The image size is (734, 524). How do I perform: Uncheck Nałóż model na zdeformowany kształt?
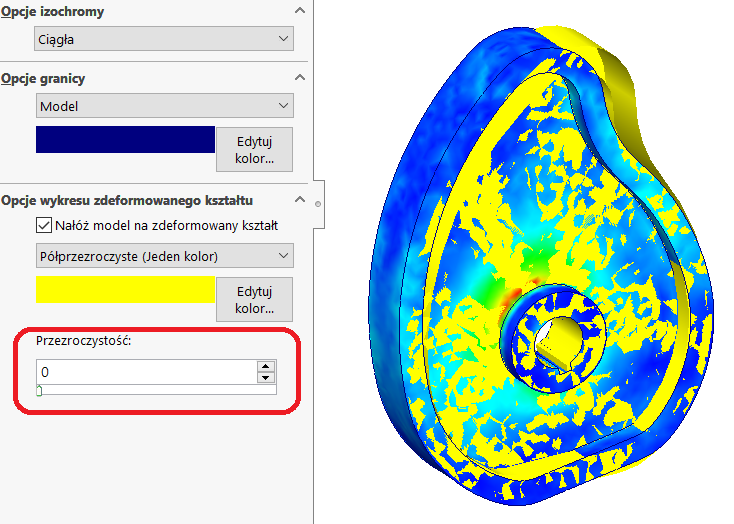pyautogui.click(x=44, y=225)
